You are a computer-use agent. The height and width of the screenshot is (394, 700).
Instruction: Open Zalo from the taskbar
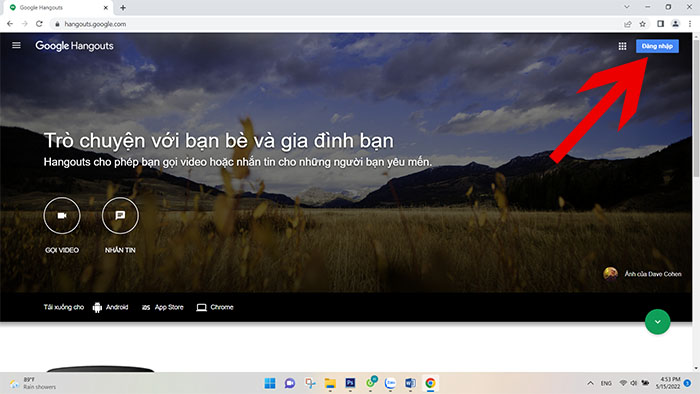(x=390, y=383)
